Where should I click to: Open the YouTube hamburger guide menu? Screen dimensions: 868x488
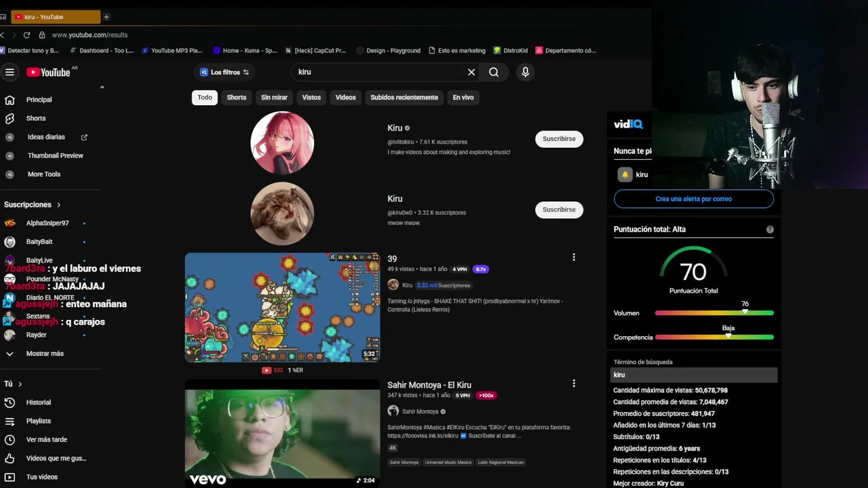pyautogui.click(x=9, y=72)
